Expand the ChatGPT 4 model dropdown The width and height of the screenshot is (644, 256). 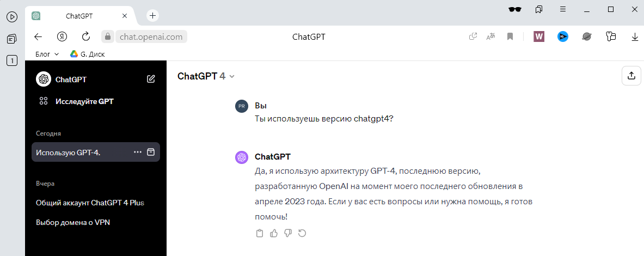tap(206, 76)
